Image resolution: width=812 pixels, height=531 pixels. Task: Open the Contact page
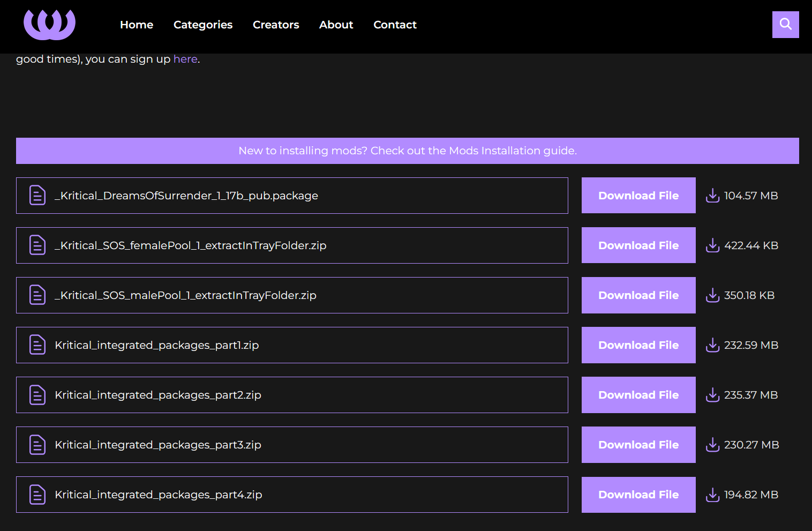tap(395, 25)
